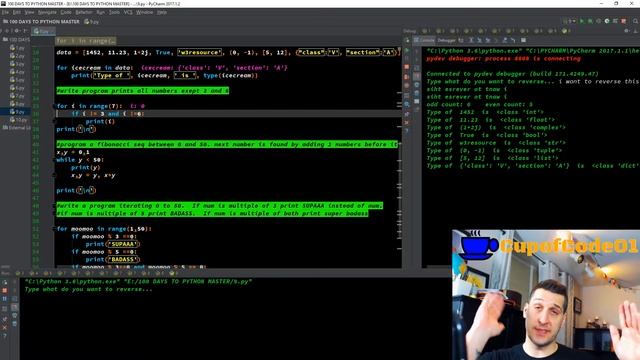Open the run configuration dropdown in main toolbar
The height and width of the screenshot is (360, 640).
[x=569, y=21]
